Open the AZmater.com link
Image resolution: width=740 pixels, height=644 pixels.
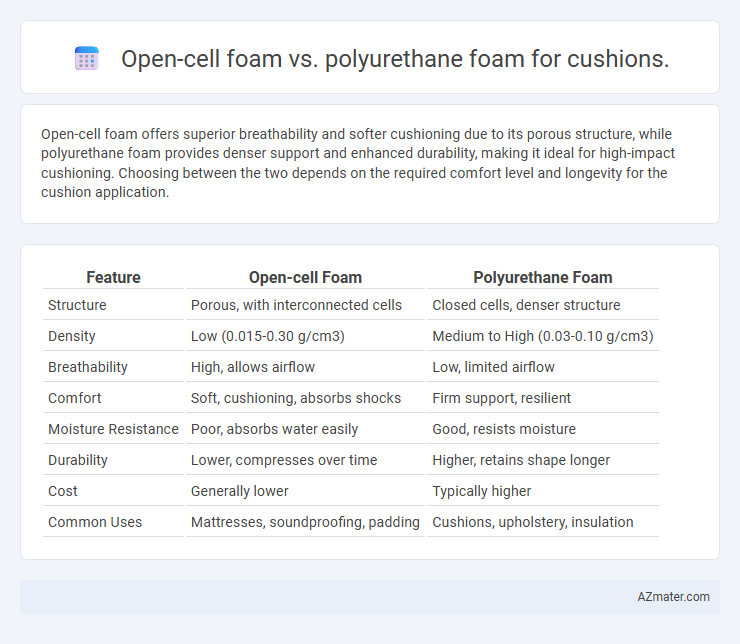[x=673, y=597]
